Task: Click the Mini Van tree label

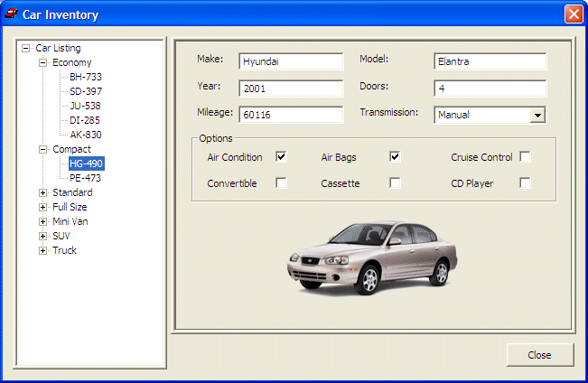Action: pyautogui.click(x=70, y=221)
